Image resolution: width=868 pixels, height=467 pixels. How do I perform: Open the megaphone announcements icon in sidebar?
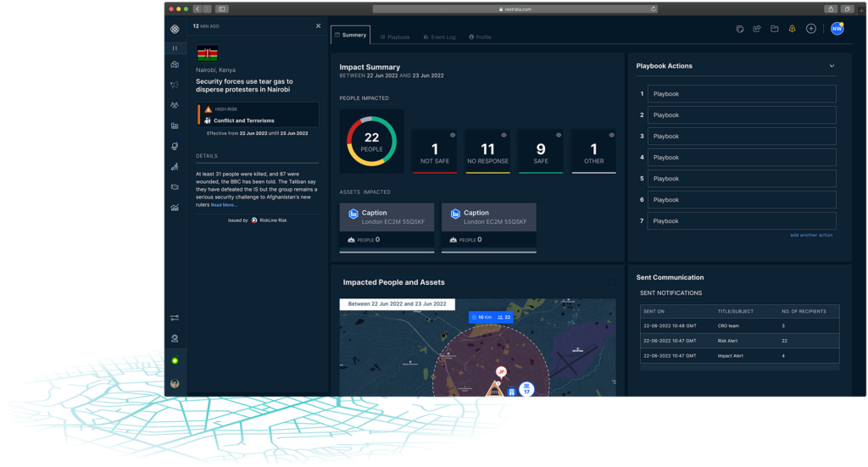175,85
